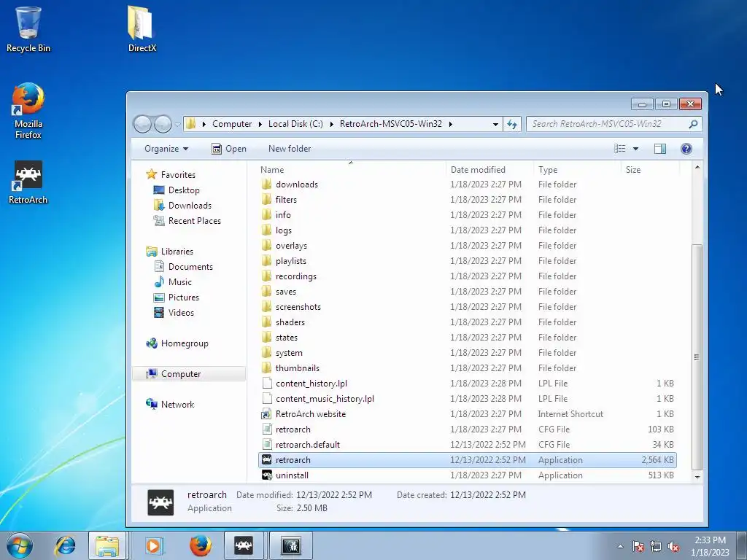Screen dimensions: 747x560
Task: Click the Explorer forward arrow button
Action: click(163, 124)
